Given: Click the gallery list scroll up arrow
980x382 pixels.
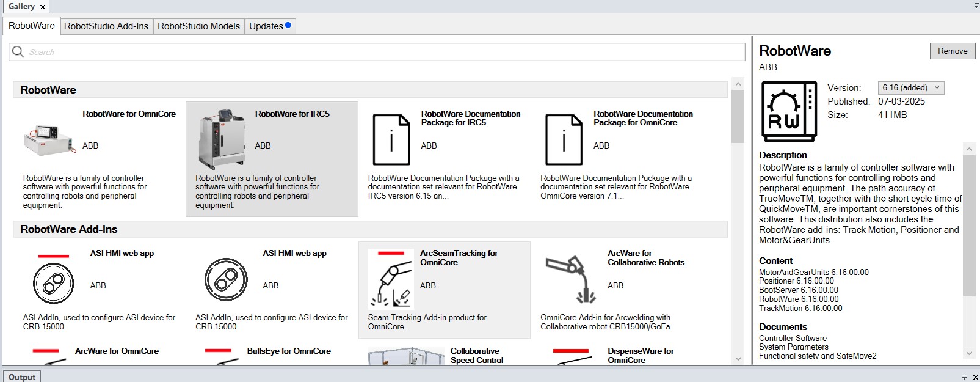Looking at the screenshot, I should pyautogui.click(x=738, y=84).
